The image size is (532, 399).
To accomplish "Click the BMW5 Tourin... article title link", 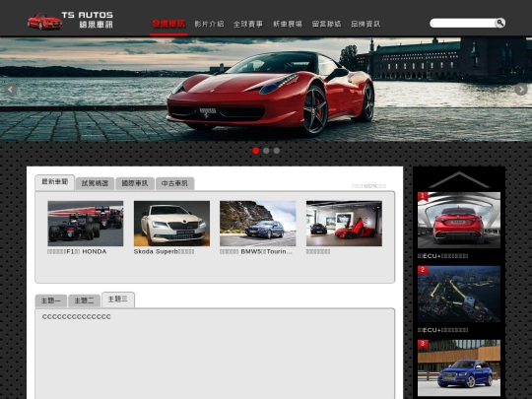I will click(256, 252).
